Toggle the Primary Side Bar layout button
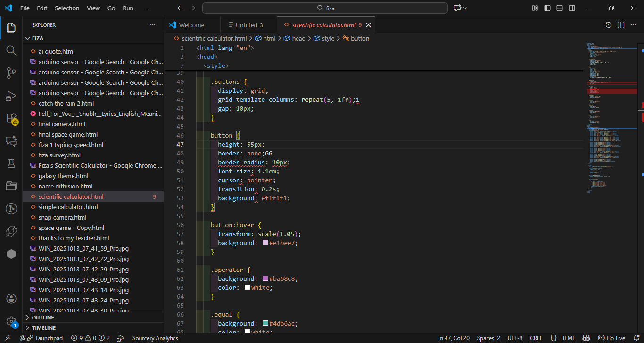This screenshot has height=343, width=644. [547, 8]
